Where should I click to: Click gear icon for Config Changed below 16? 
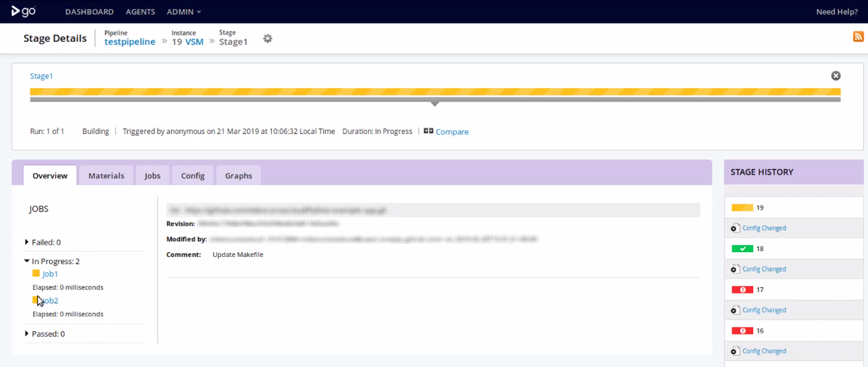click(x=736, y=351)
